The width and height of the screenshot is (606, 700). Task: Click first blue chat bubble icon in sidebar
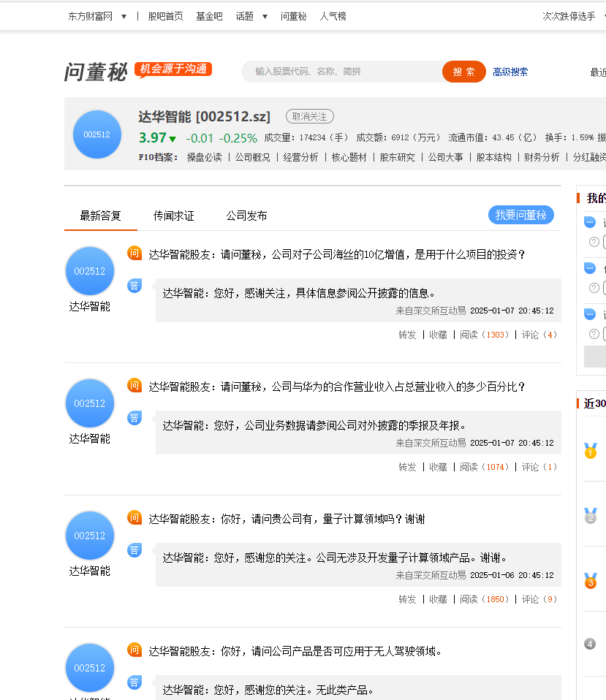(590, 221)
